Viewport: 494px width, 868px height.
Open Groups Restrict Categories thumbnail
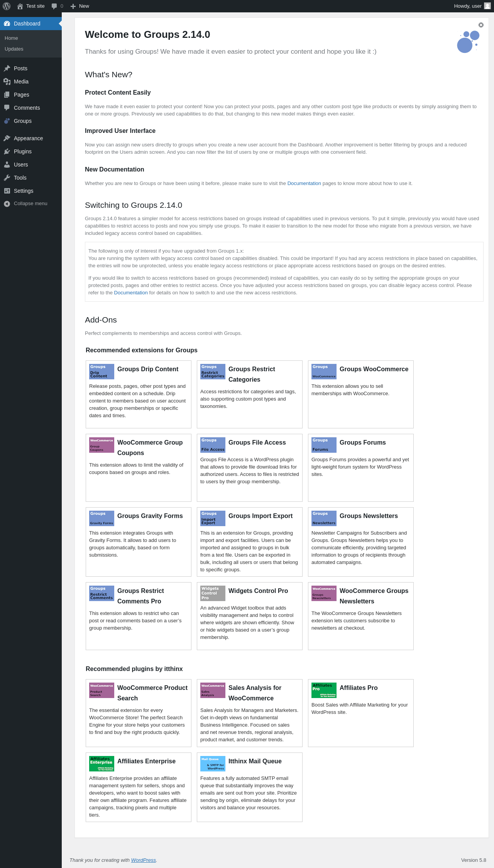[213, 372]
